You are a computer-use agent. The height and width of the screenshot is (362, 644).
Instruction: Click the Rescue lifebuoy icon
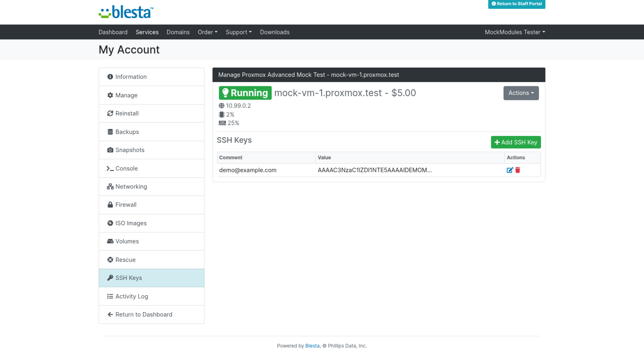110,260
